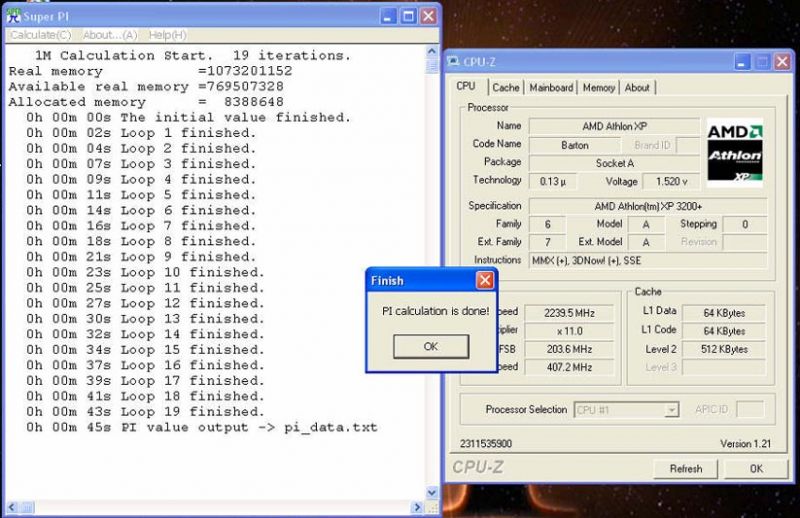The width and height of the screenshot is (800, 518).
Task: Open the Calculate(C) menu
Action: 41,35
